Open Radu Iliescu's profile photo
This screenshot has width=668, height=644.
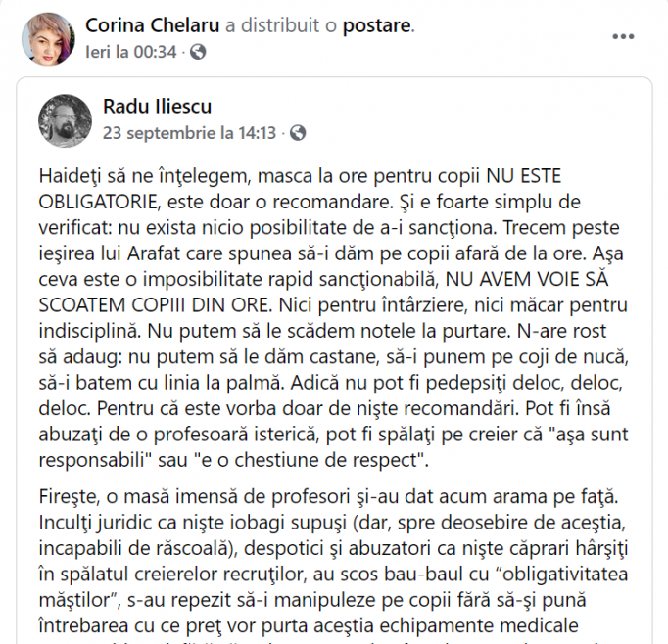(66, 121)
